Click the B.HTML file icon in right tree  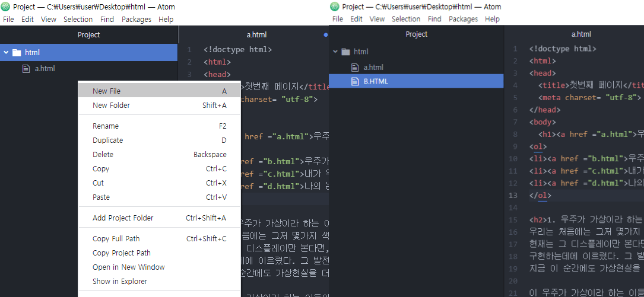(x=355, y=81)
